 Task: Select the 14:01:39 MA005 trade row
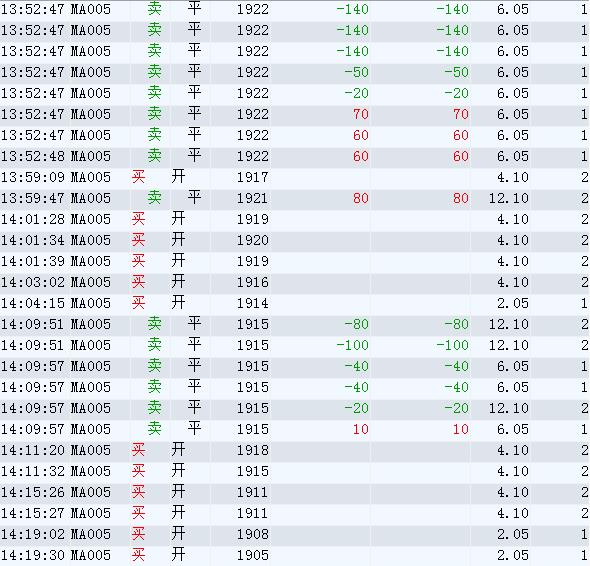tap(295, 261)
